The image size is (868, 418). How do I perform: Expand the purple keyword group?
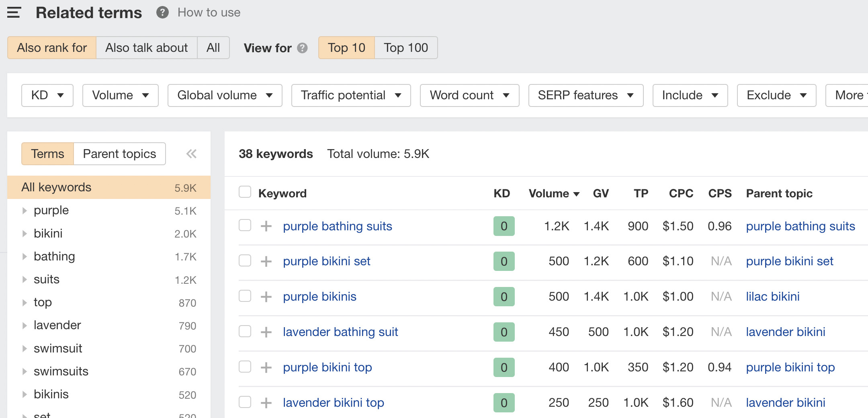(24, 210)
